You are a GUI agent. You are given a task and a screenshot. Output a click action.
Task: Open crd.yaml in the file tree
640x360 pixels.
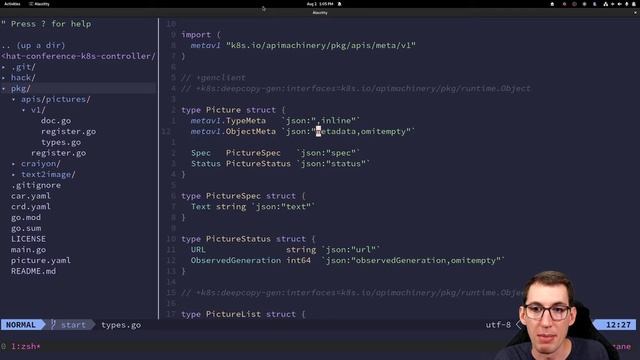point(31,207)
